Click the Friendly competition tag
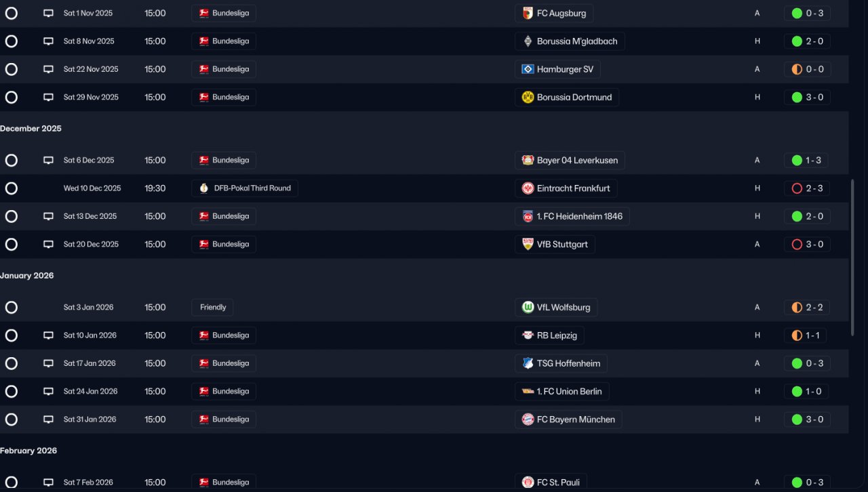The image size is (868, 492). (213, 308)
